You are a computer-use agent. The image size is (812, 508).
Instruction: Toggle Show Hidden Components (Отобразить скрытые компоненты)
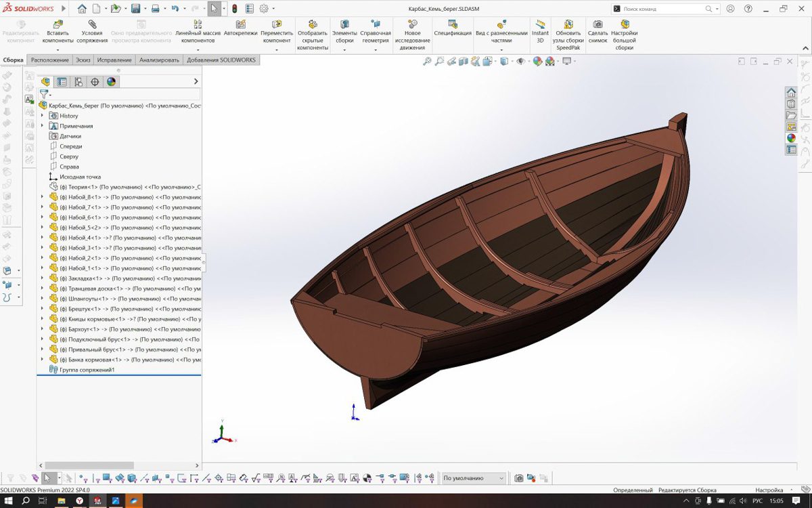pyautogui.click(x=313, y=25)
